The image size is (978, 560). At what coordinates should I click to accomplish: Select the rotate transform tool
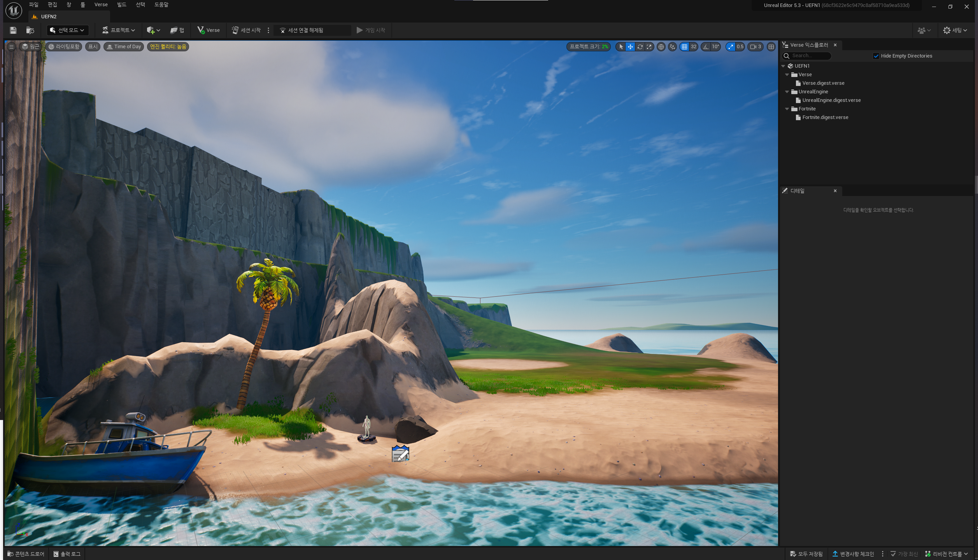pos(640,47)
